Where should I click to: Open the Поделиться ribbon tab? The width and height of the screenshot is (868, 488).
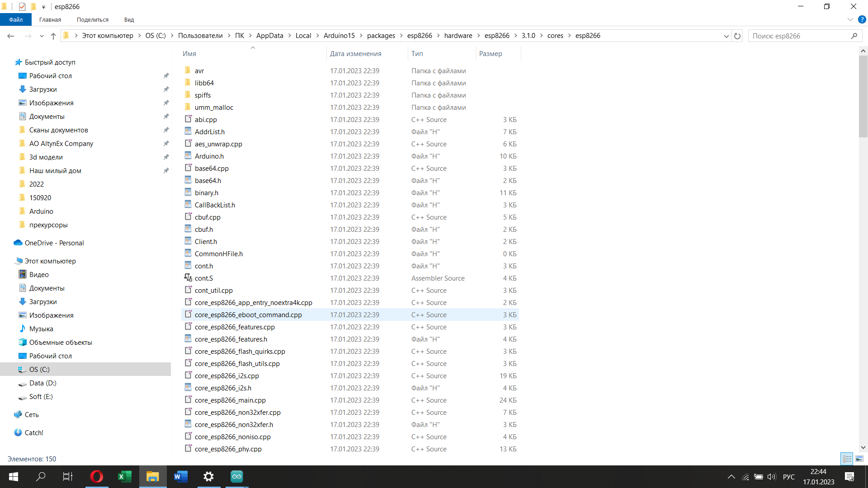[93, 19]
